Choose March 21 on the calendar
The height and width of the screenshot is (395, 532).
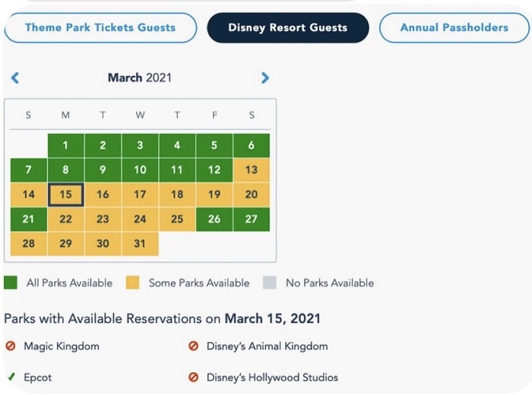29,220
